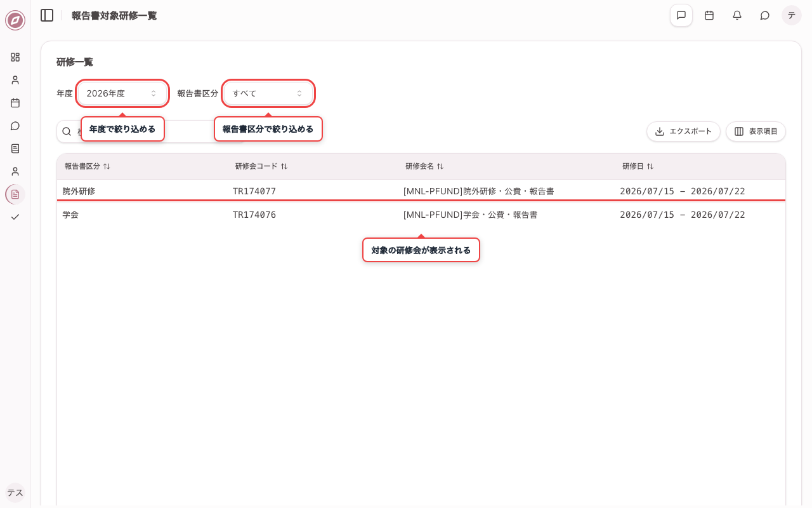This screenshot has height=508, width=812.
Task: Click code TR174077
Action: tap(254, 191)
